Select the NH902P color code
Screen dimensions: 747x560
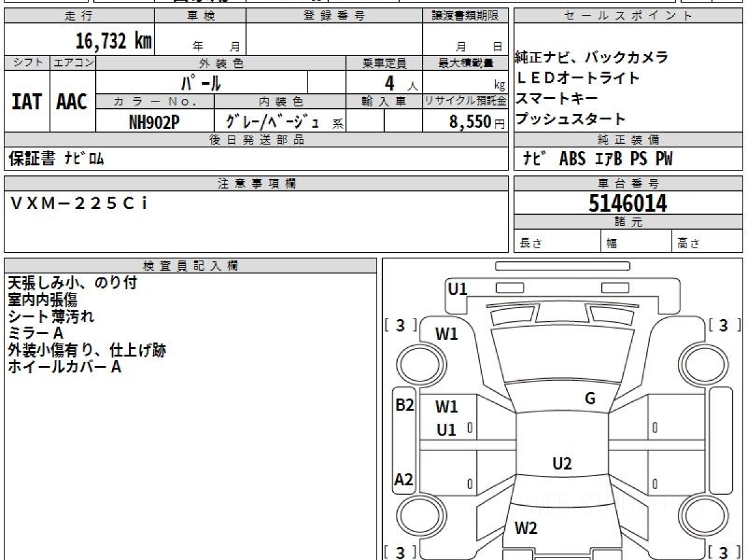[154, 121]
